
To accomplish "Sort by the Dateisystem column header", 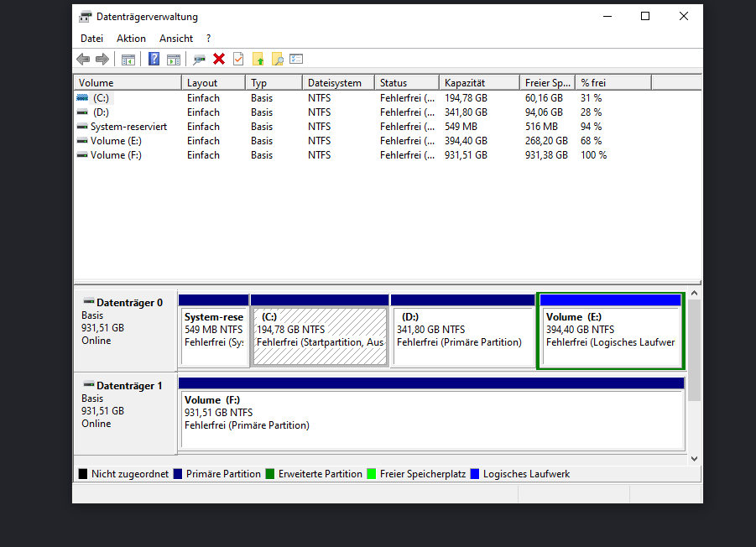I will pyautogui.click(x=338, y=83).
